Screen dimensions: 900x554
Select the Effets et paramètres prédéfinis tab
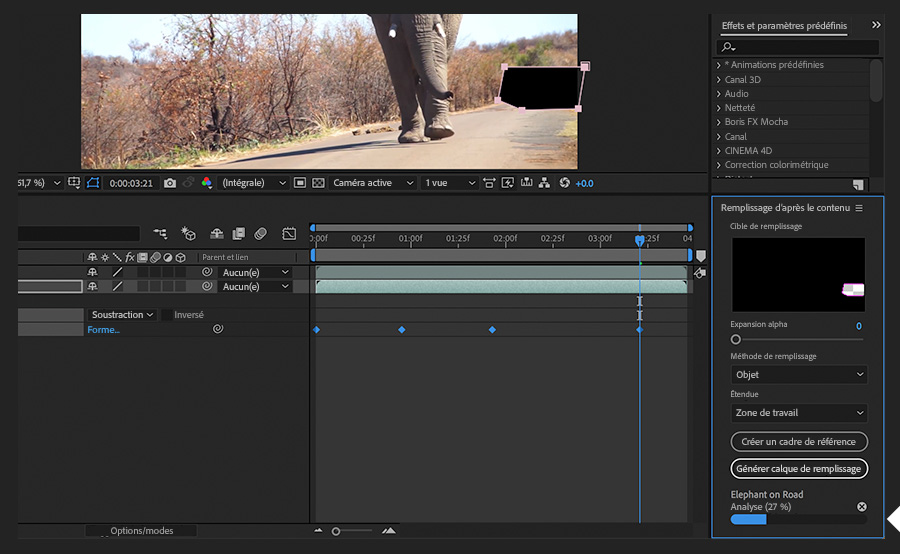coord(784,25)
